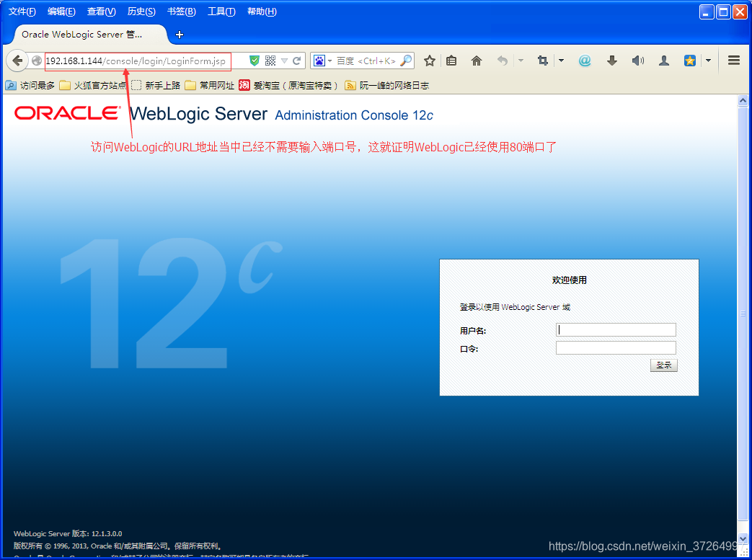This screenshot has height=560, width=752.
Task: Click the blue star favorites icon
Action: click(x=690, y=61)
